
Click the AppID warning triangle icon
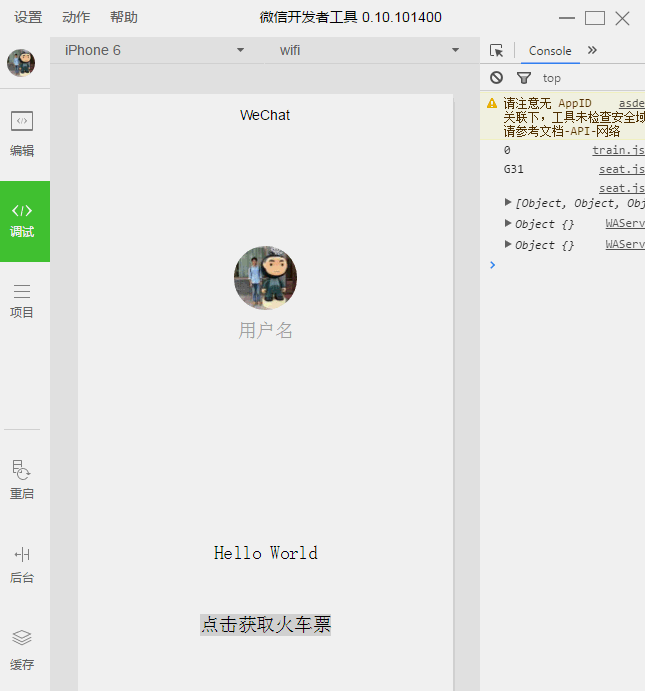click(x=492, y=104)
